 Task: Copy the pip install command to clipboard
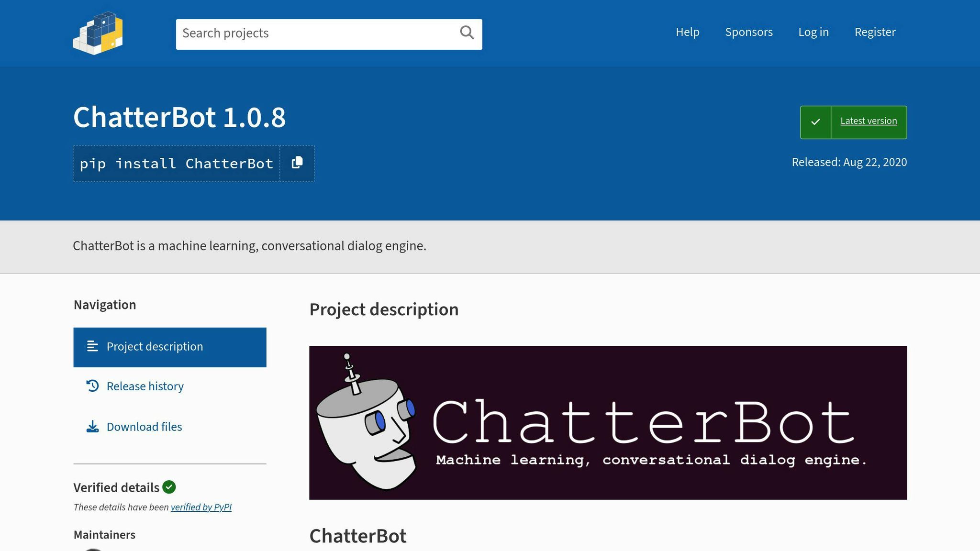pos(297,163)
